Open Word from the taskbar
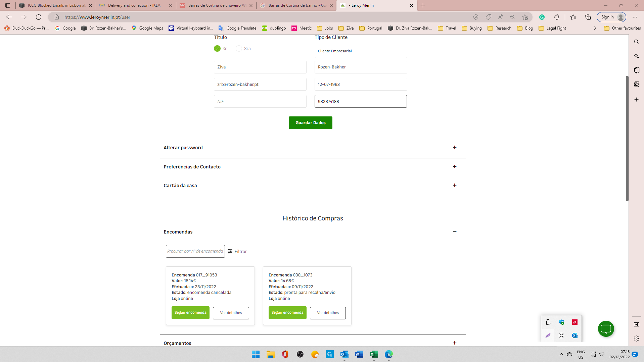 tap(359, 354)
